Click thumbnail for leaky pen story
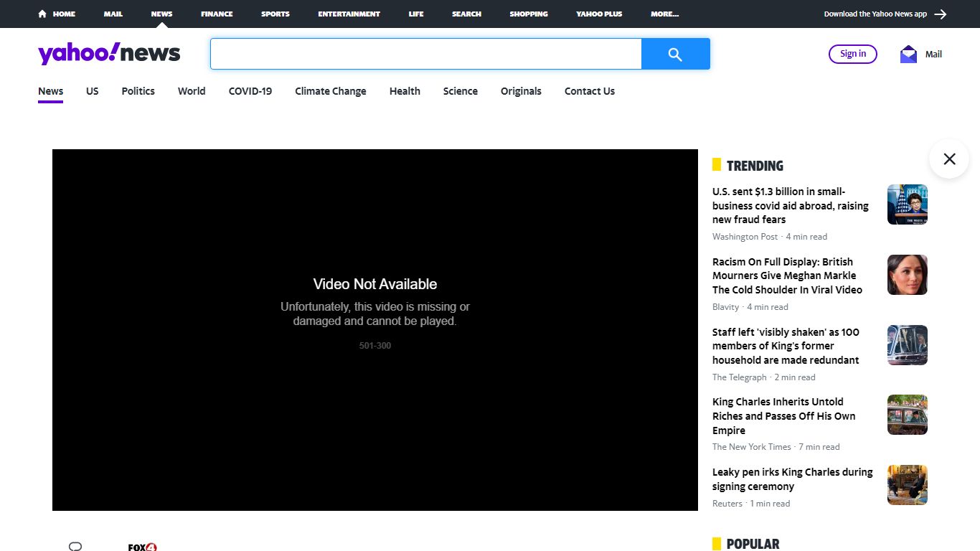The image size is (980, 551). coord(908,485)
